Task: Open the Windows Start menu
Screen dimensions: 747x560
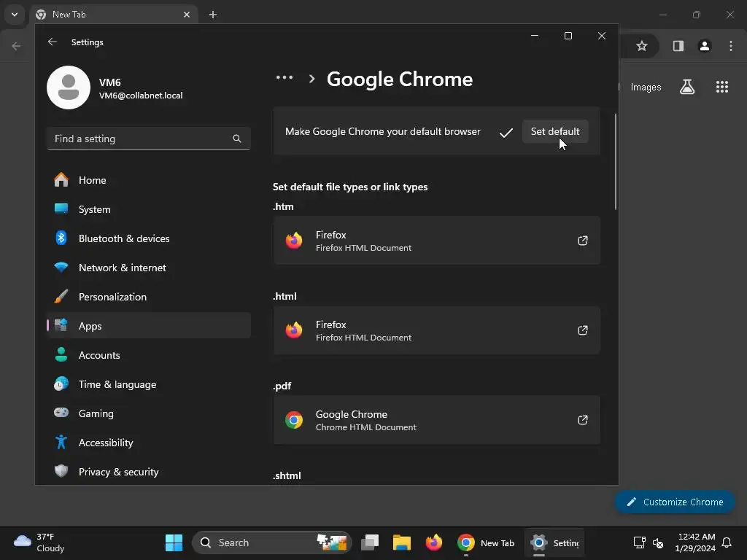Action: click(x=174, y=542)
